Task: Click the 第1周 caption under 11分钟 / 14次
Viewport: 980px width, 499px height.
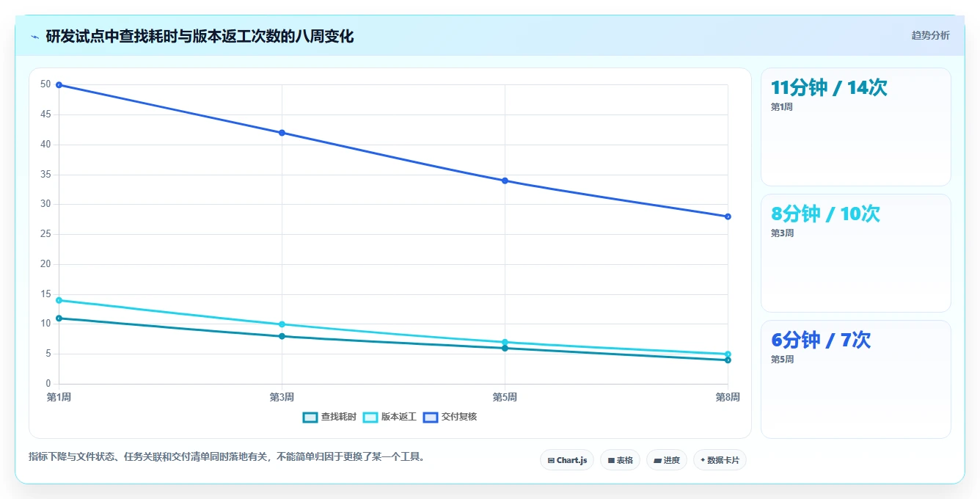Action: pos(781,107)
